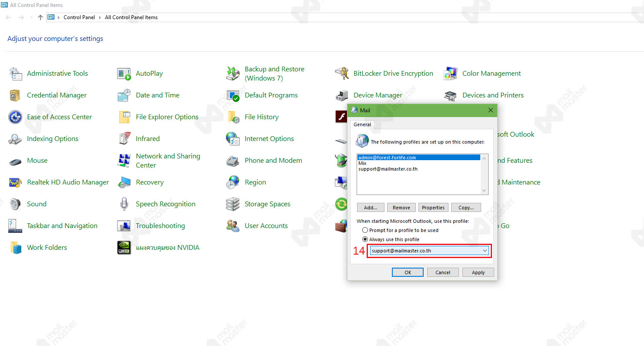Open the BitLocker Drive Encryption icon
The height and width of the screenshot is (346, 644).
click(x=342, y=74)
